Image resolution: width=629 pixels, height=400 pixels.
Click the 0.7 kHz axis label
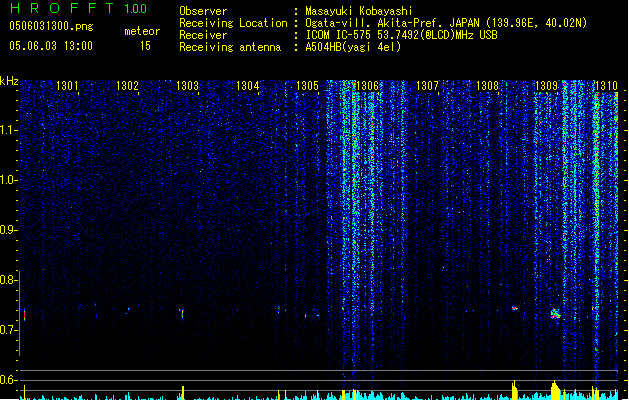point(8,330)
